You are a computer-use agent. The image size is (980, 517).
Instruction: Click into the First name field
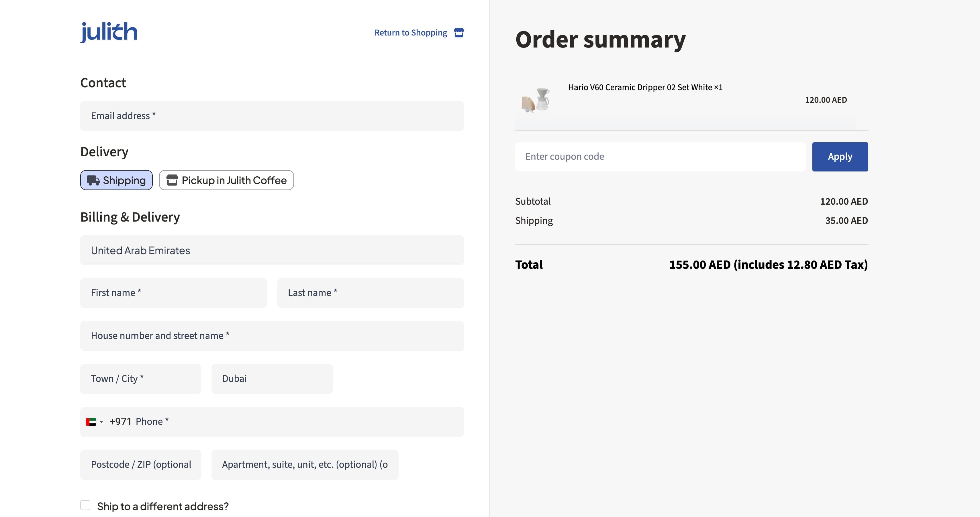(173, 293)
